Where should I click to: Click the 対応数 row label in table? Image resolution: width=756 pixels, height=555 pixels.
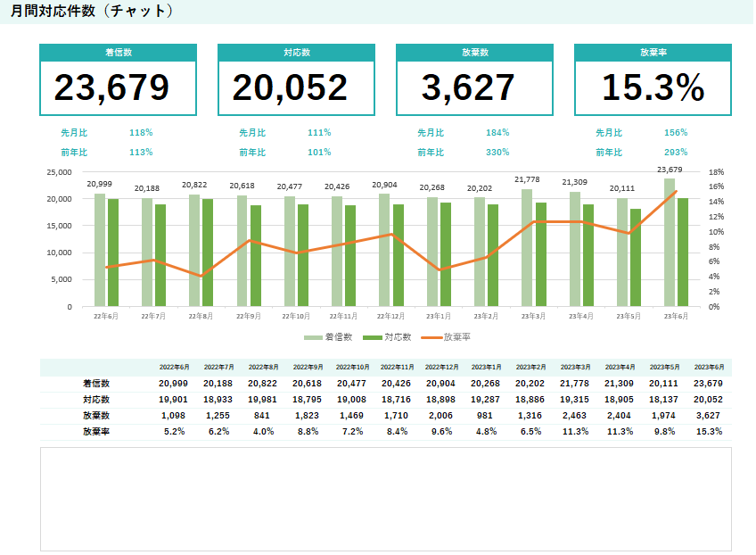96,399
